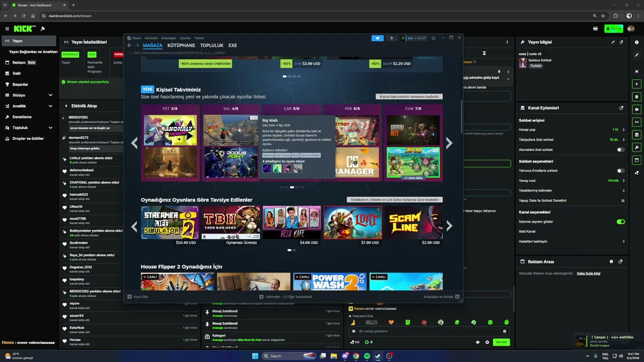Click Steam announcements megaphone button
This screenshot has height=362, width=644.
[377, 38]
